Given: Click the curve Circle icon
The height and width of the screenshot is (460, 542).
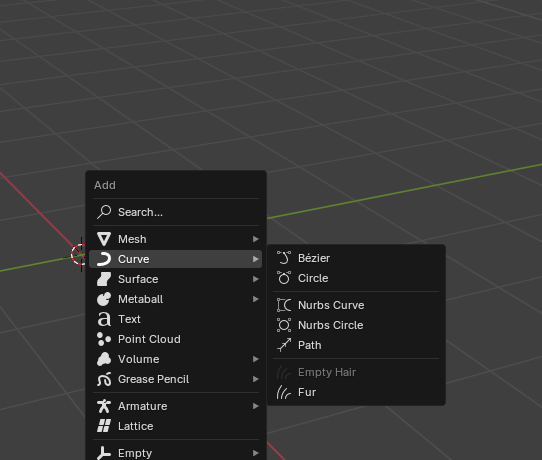Looking at the screenshot, I should tap(284, 278).
